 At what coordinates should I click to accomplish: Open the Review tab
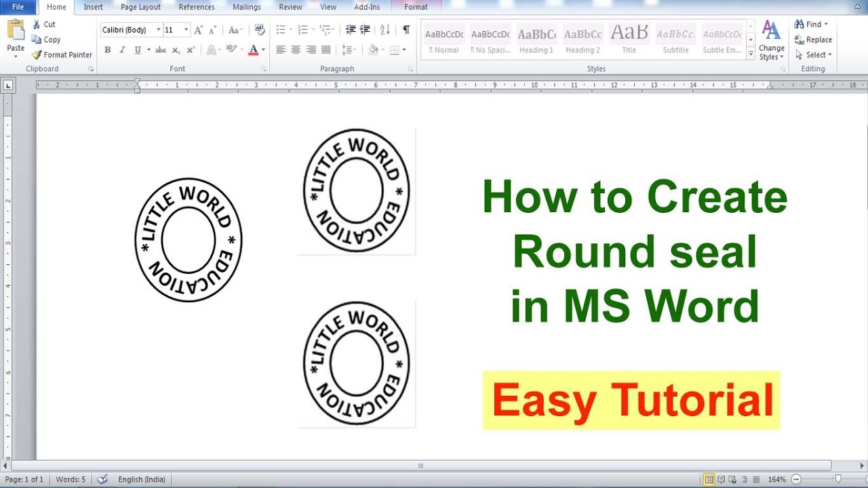[x=290, y=7]
